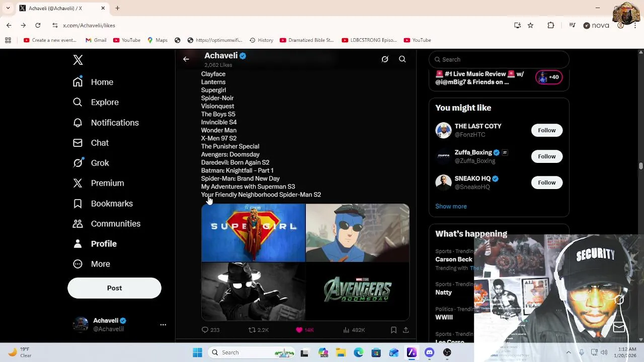644x362 pixels.
Task: Click the Post button
Action: (x=114, y=288)
